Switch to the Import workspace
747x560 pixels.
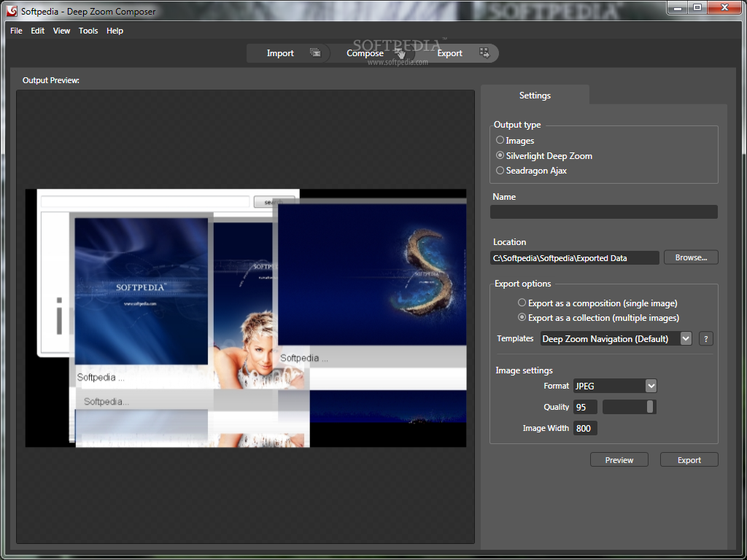pos(287,52)
